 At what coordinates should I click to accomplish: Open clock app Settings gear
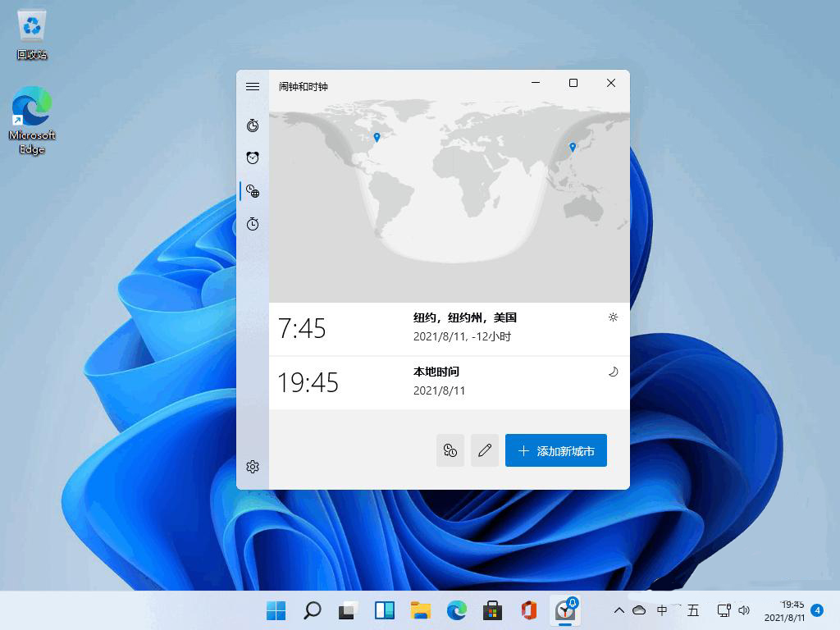click(x=253, y=466)
